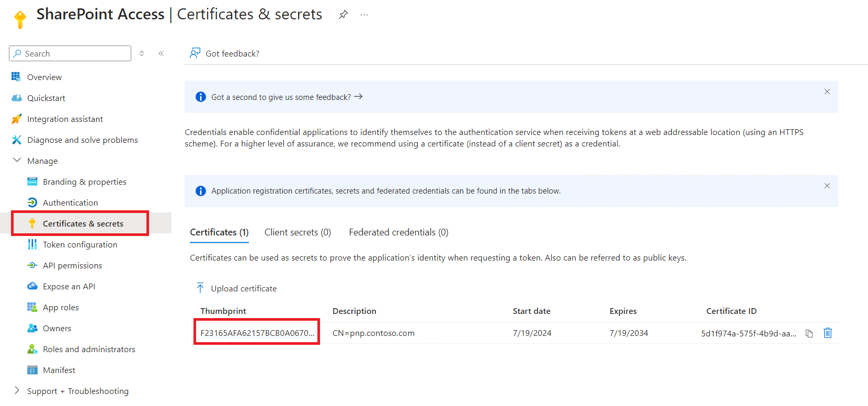Expand Support + Troubleshooting section
868x406 pixels.
click(17, 391)
